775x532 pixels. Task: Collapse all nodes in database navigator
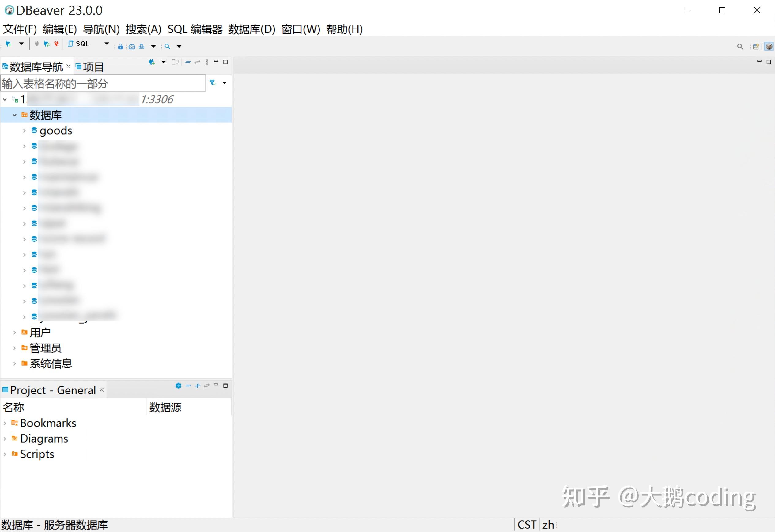[188, 62]
